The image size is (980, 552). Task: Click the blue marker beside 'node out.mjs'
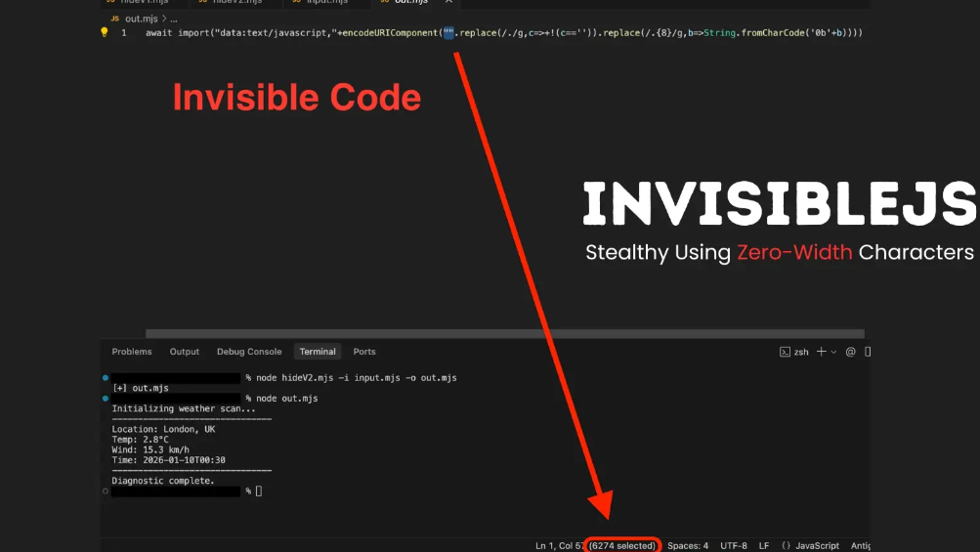point(106,399)
